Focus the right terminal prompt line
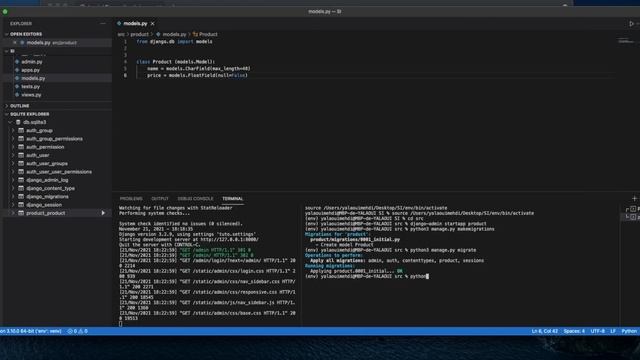The height and width of the screenshot is (360, 640). pos(367,276)
